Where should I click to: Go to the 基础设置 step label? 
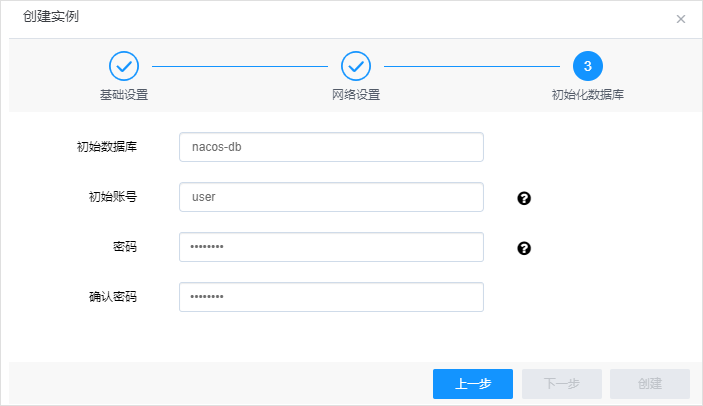[124, 95]
